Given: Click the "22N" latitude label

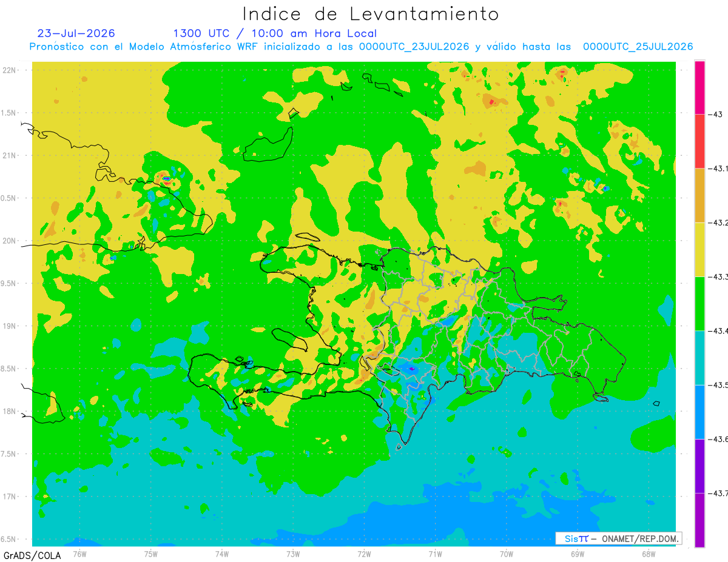Looking at the screenshot, I should click(10, 70).
